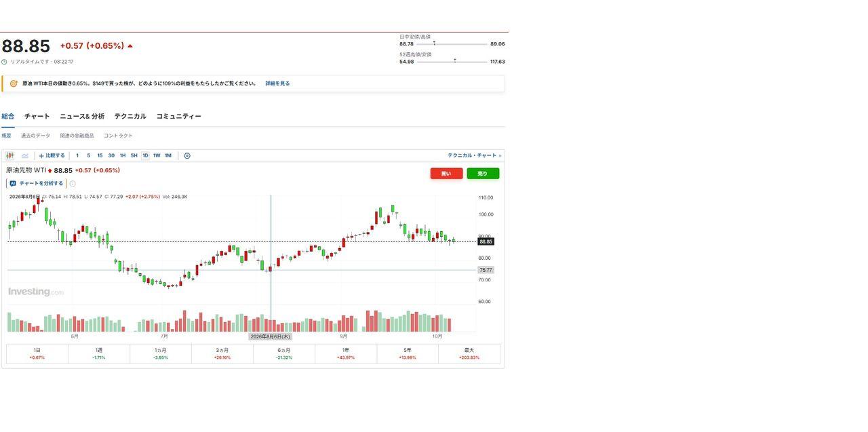Select the 関連の金融商品 sub-tab
This screenshot has height=432, width=868.
click(x=77, y=136)
